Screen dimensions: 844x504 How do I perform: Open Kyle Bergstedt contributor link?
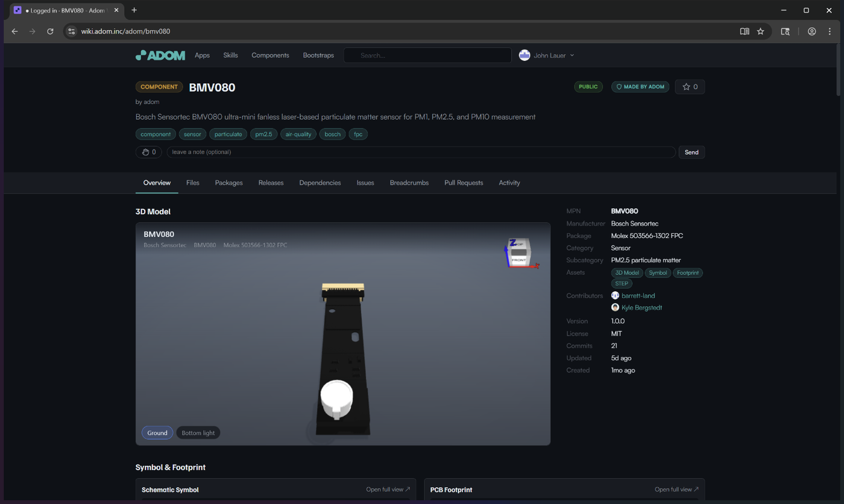coord(642,307)
